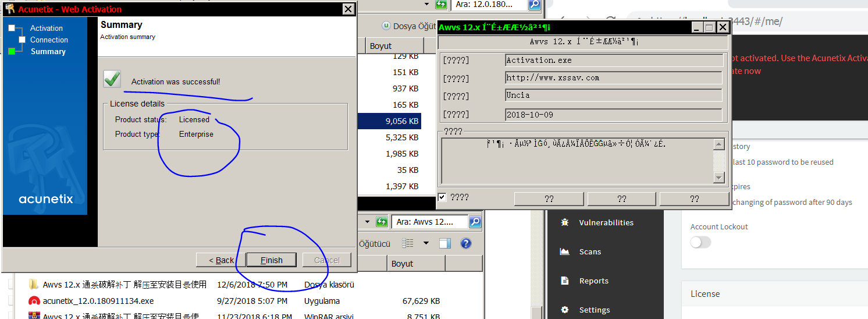Screen dimensions: 868x319
Task: Open Vulnerabilities in Acunetix sidebar
Action: tap(606, 222)
